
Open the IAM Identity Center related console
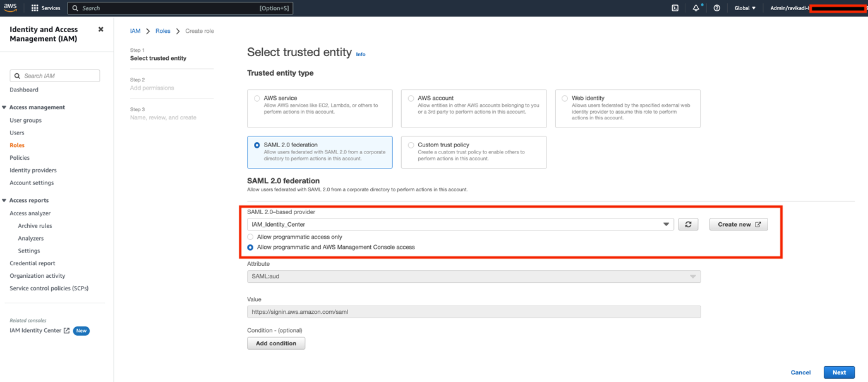35,330
